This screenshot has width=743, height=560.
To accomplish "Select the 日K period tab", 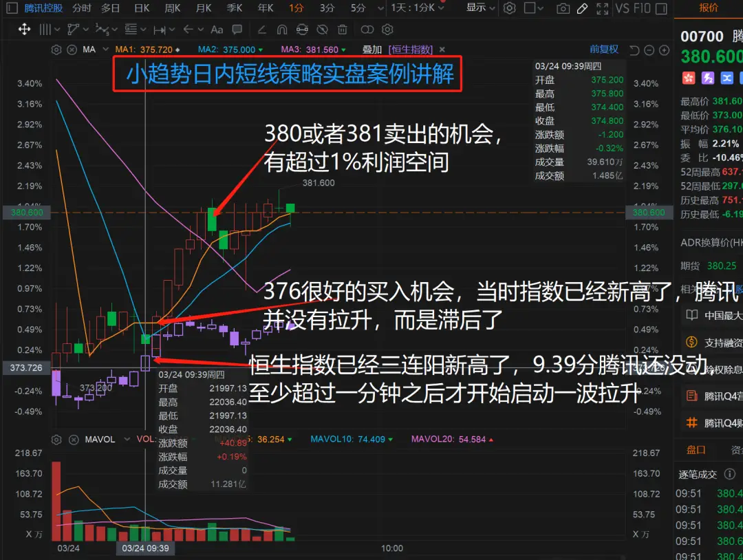I will [142, 8].
